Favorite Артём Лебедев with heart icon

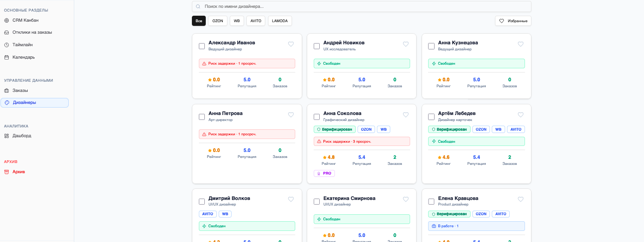(x=521, y=115)
